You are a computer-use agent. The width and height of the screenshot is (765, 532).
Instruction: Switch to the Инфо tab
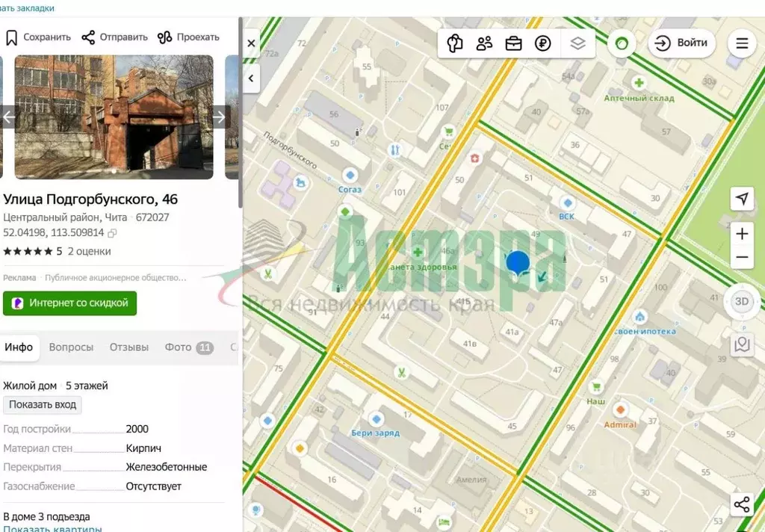point(19,347)
